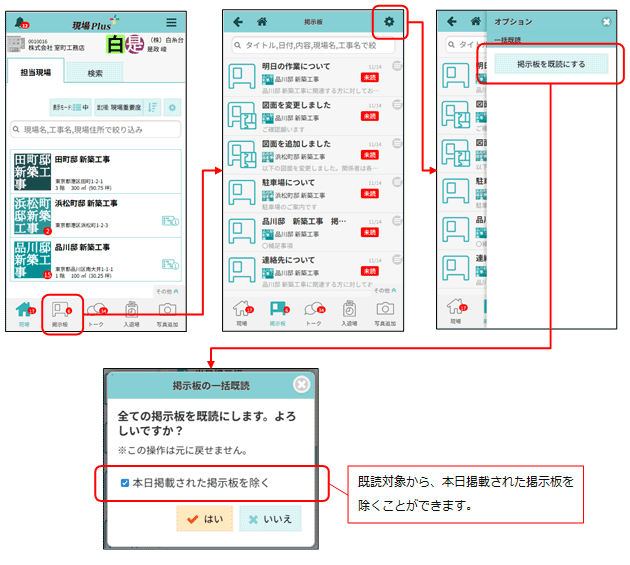The width and height of the screenshot is (630, 565).
Task: Open トーク in first screen's bottom bar
Action: 97,313
